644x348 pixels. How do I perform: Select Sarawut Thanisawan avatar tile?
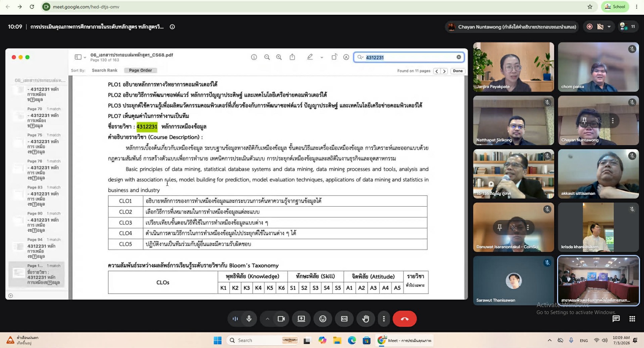click(513, 281)
